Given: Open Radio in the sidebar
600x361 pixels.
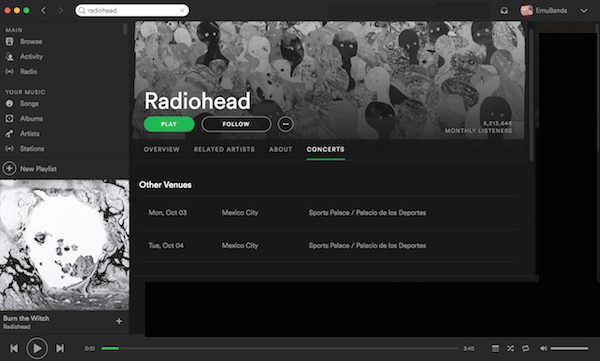Looking at the screenshot, I should (x=21, y=72).
